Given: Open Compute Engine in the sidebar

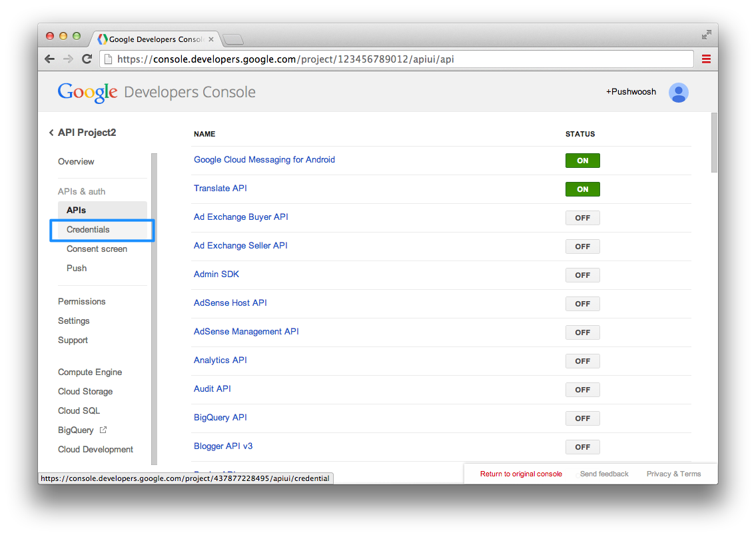Looking at the screenshot, I should pyautogui.click(x=90, y=372).
